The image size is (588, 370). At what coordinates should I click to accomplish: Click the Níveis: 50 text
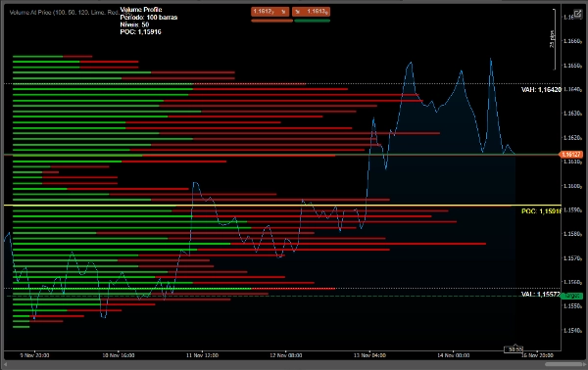coord(134,24)
